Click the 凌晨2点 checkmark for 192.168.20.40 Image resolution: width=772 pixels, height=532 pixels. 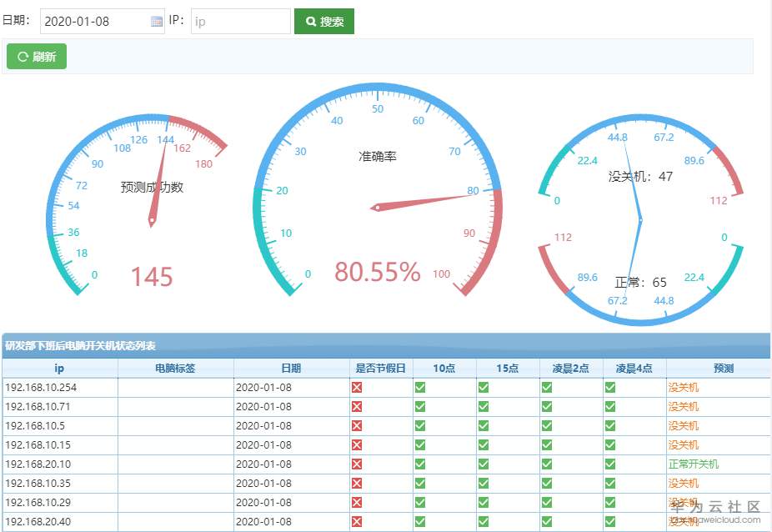tap(547, 522)
